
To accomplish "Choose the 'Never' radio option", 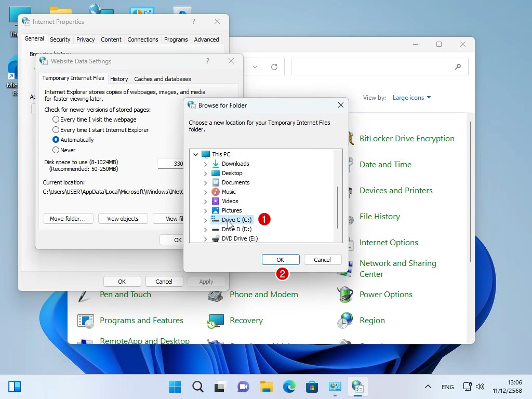I will point(56,150).
